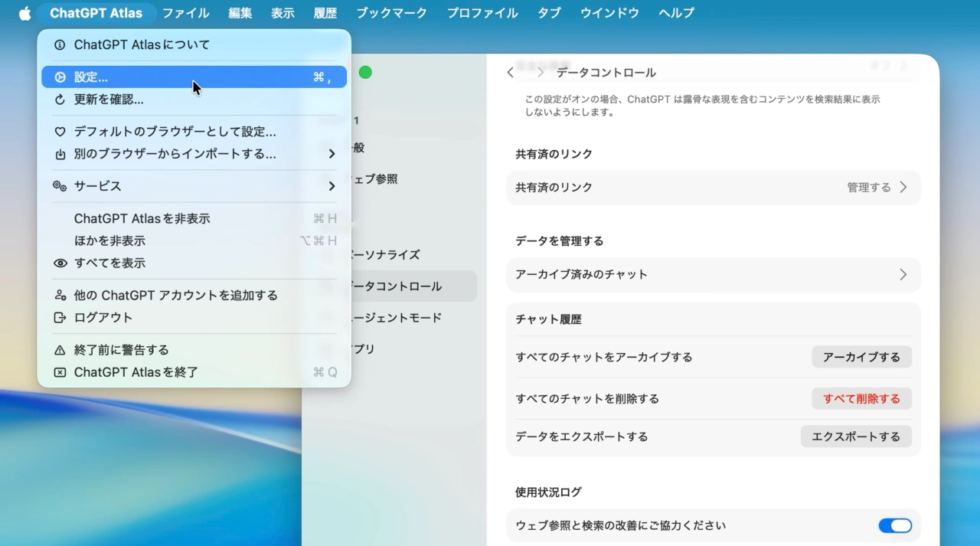Click the チャット履歴 section heading
The image size is (980, 546).
pyautogui.click(x=549, y=319)
